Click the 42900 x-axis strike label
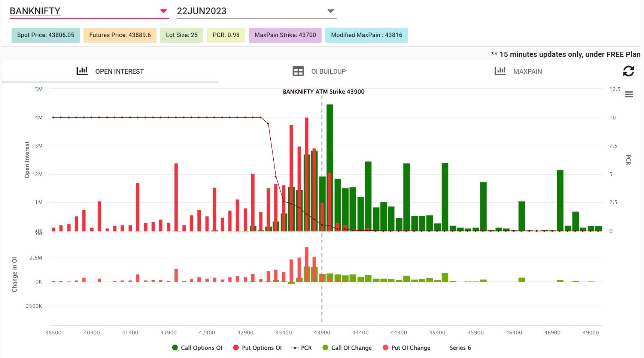The image size is (644, 358). (x=245, y=333)
